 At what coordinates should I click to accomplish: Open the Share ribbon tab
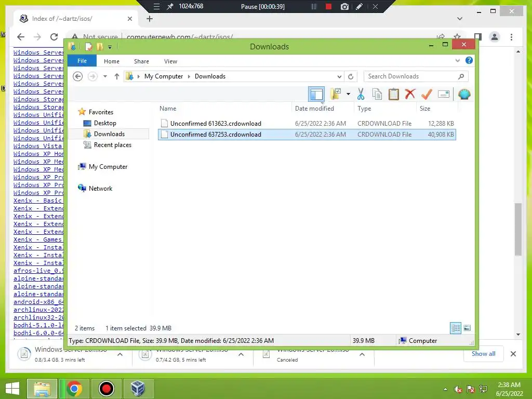(141, 61)
